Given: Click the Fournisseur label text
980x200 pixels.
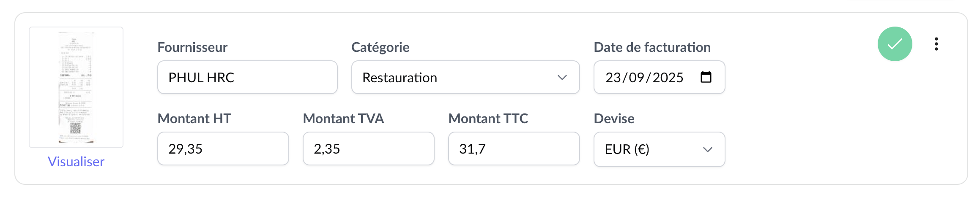Looking at the screenshot, I should [x=192, y=47].
